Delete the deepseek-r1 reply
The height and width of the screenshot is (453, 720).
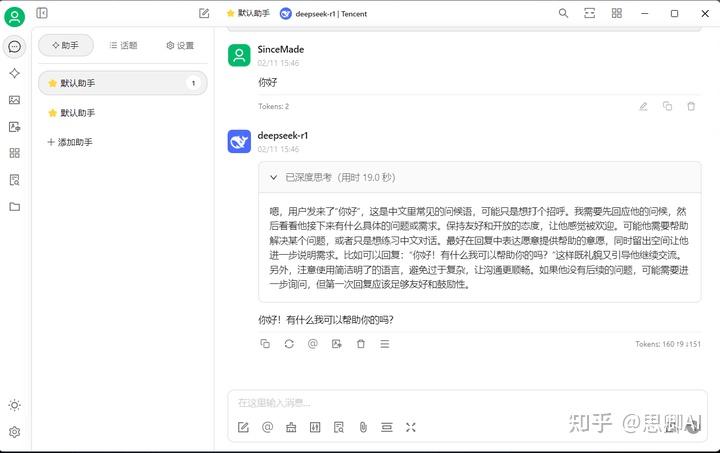click(361, 344)
